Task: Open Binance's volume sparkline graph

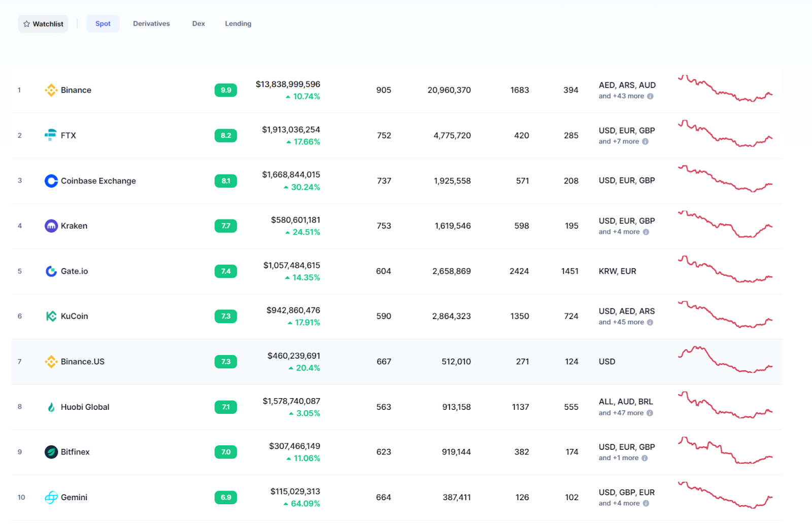Action: point(725,89)
